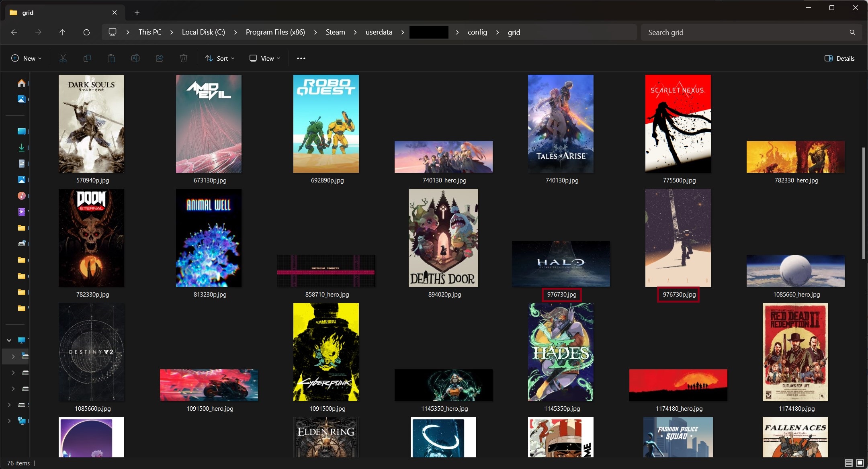Click the 740130_hero.jpg file name

444,180
